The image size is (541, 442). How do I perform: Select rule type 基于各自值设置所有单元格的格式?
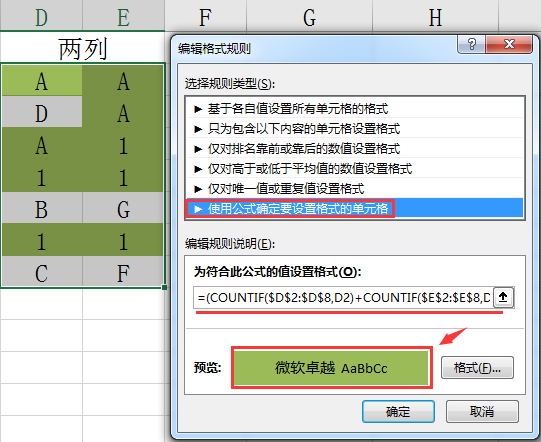pyautogui.click(x=355, y=109)
